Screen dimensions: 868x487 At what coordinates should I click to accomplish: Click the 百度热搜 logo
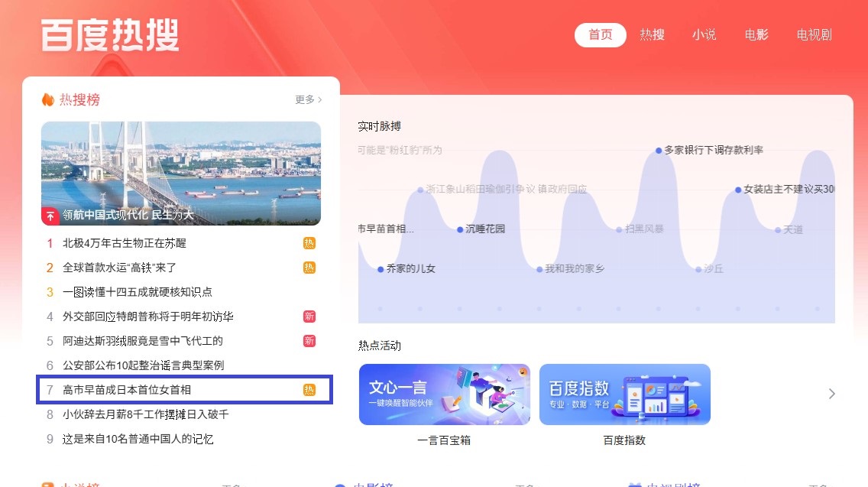[x=110, y=35]
